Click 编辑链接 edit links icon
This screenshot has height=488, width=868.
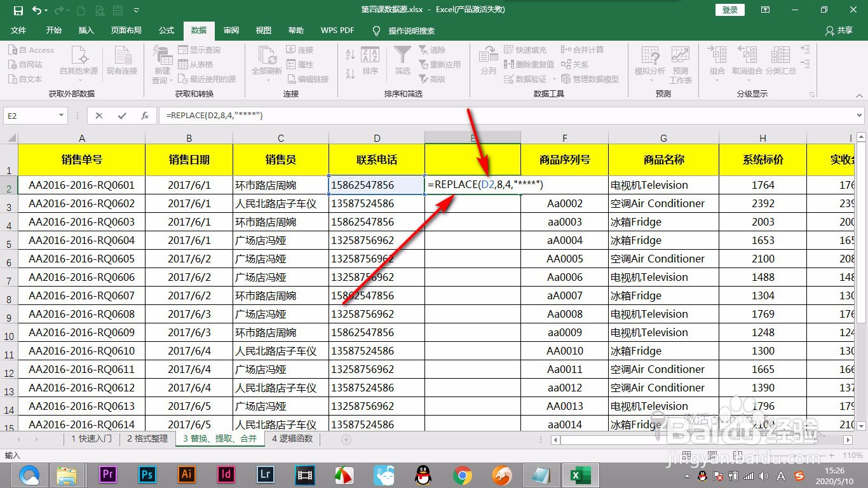(x=291, y=79)
